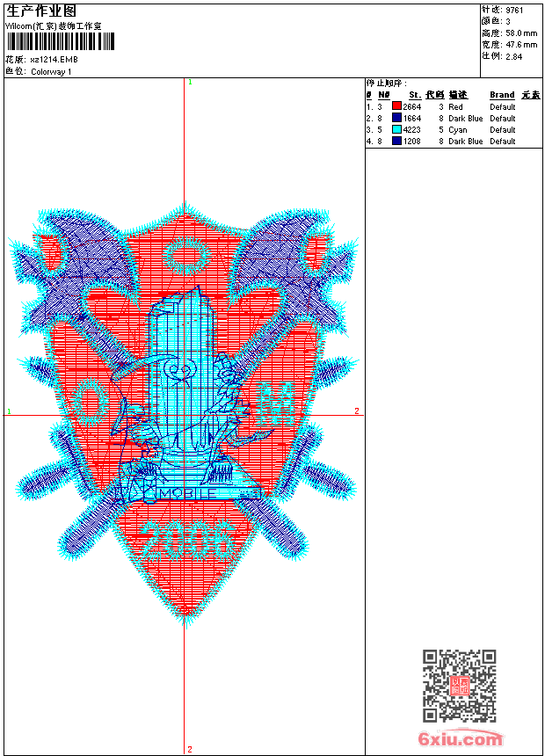The height and width of the screenshot is (756, 545).
Task: Select stitch count 4223 in row 3
Action: [412, 130]
